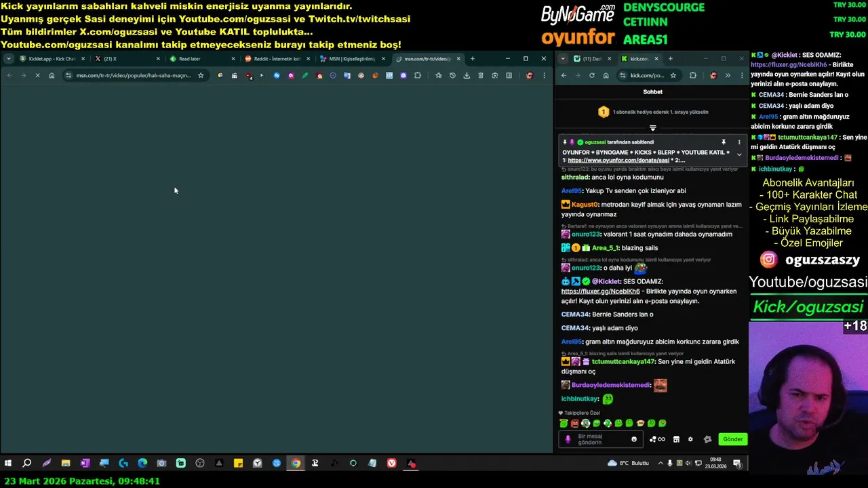Open the clock showing 09:48
Image resolution: width=868 pixels, height=488 pixels.
[715, 464]
